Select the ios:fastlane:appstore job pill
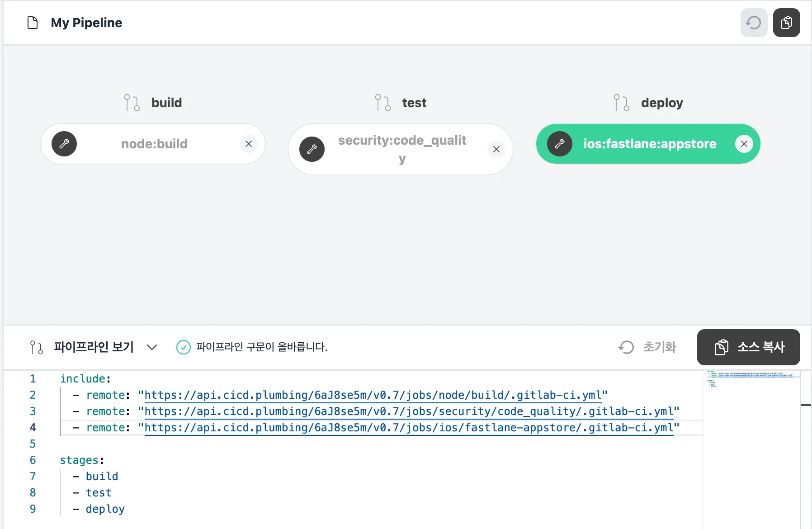The height and width of the screenshot is (529, 812). click(x=649, y=144)
